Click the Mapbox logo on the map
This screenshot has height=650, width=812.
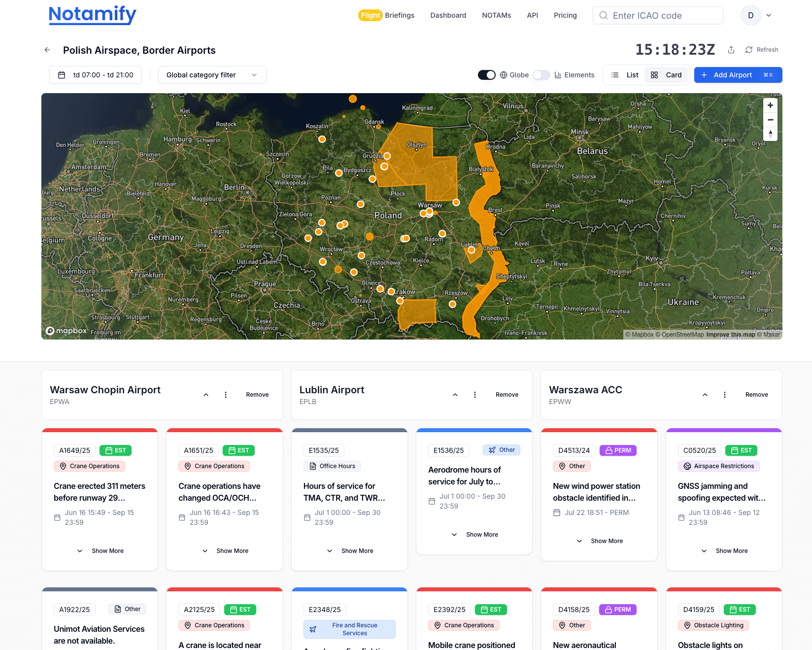[66, 331]
